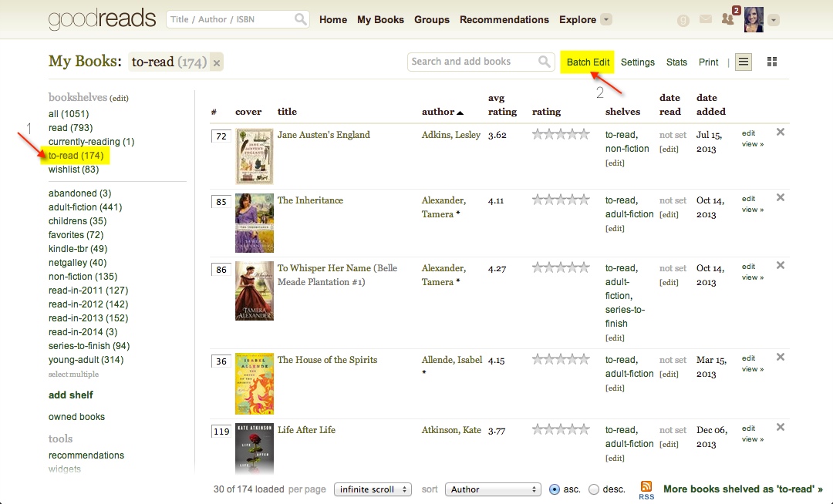The width and height of the screenshot is (833, 504).
Task: Switch to list view layout
Action: point(743,61)
